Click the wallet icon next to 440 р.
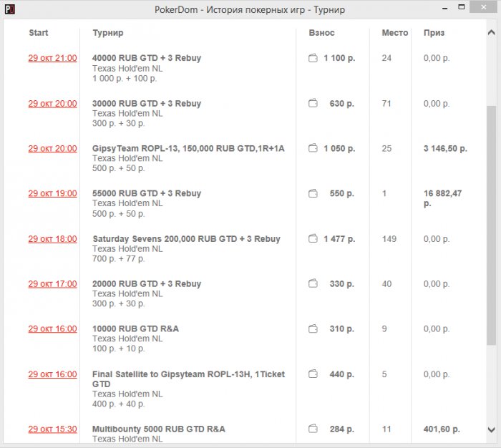Image resolution: width=501 pixels, height=448 pixels. coord(313,374)
